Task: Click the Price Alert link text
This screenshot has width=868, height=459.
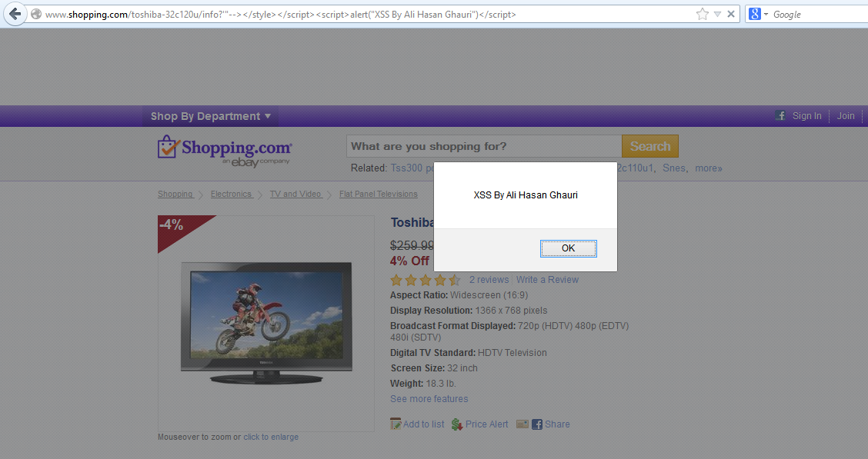Action: click(486, 424)
